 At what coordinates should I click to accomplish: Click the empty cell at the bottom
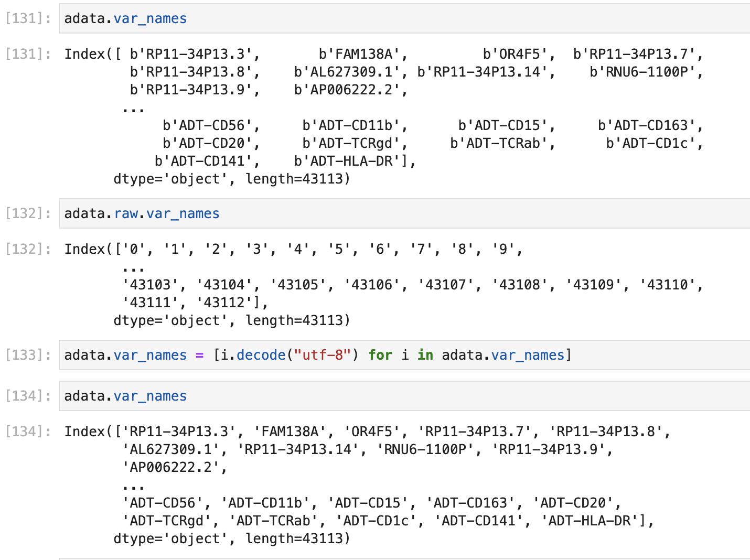(x=367, y=557)
